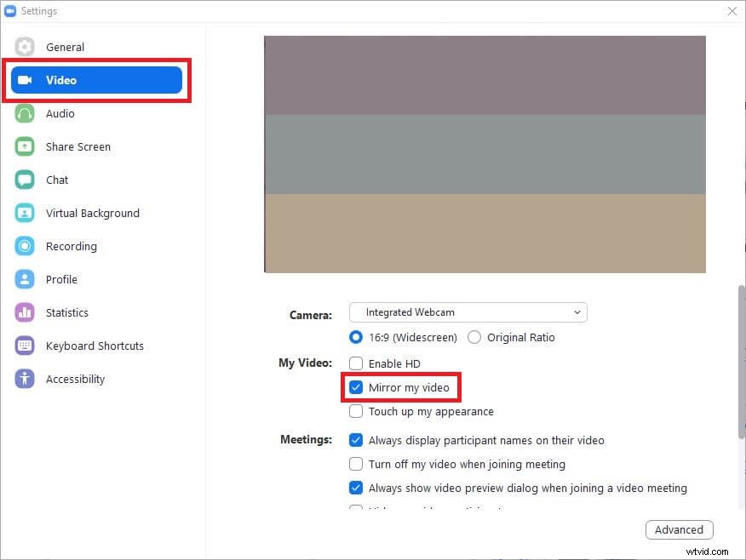Check Turn off my video when joining meeting

[x=356, y=464]
